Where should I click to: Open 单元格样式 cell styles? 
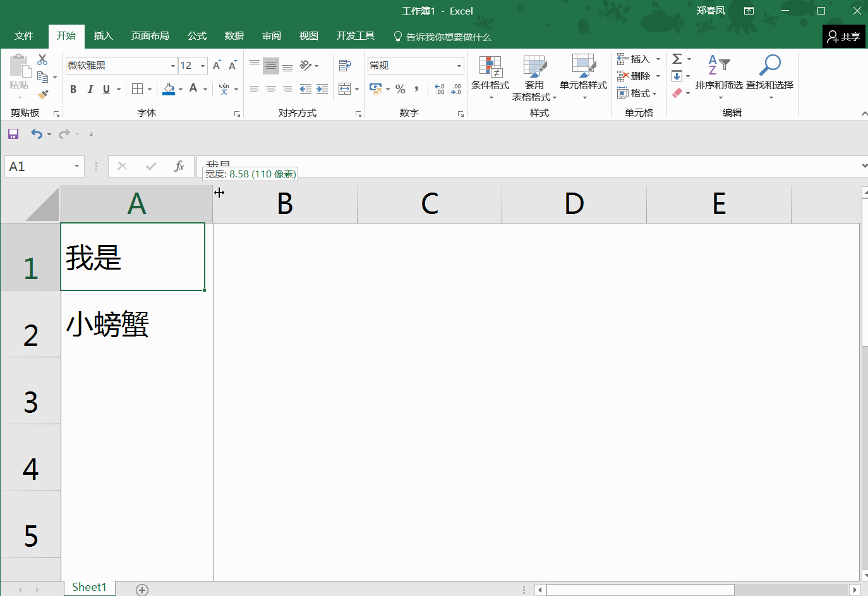(x=584, y=77)
